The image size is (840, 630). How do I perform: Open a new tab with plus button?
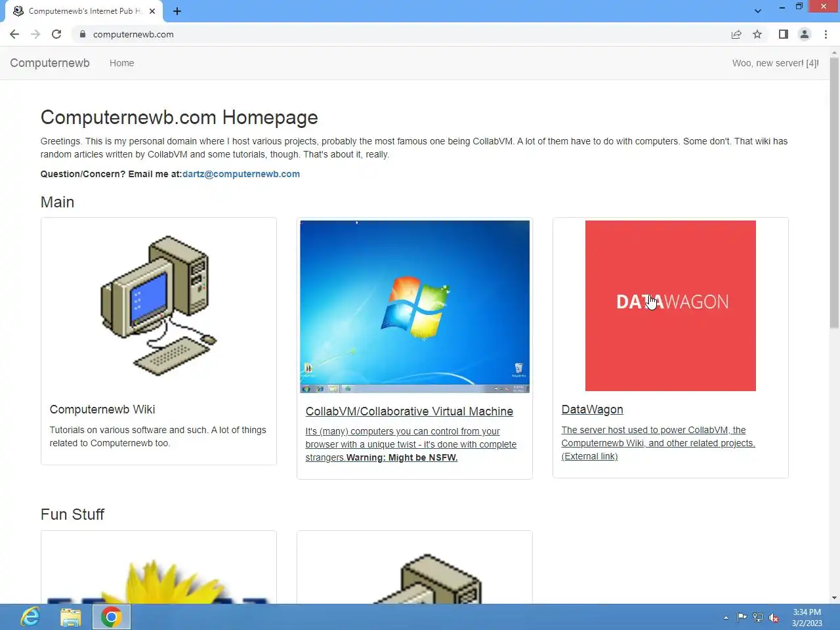click(x=177, y=11)
